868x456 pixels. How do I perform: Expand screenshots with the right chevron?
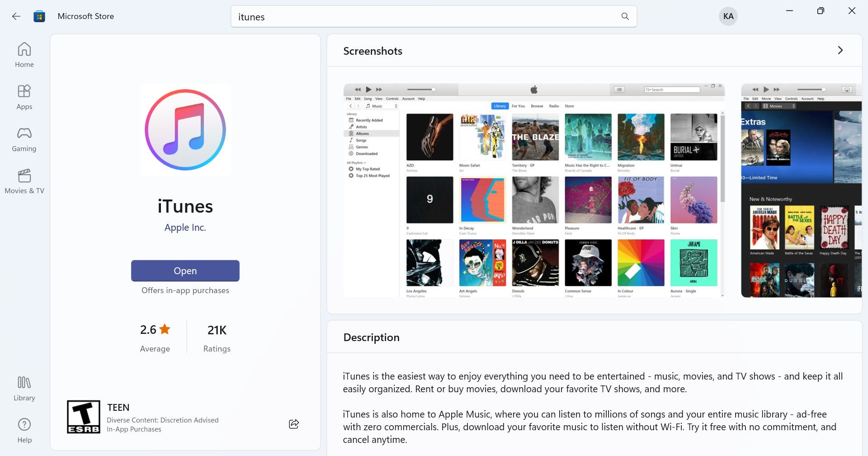tap(840, 50)
